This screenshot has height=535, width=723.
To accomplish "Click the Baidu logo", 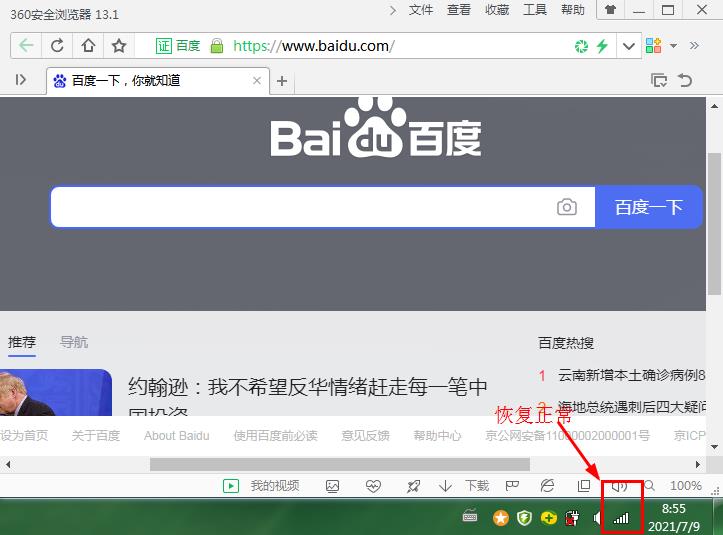I will 376,128.
